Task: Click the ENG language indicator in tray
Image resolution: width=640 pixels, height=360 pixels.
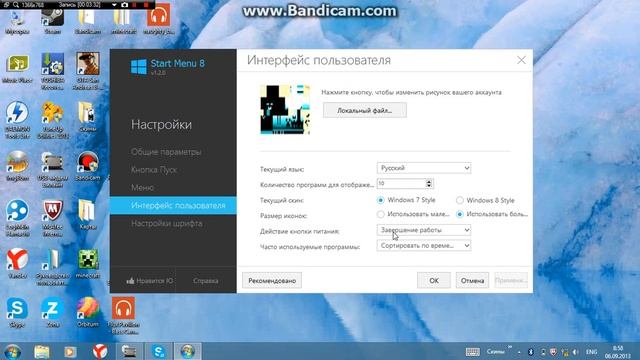Action: [591, 352]
